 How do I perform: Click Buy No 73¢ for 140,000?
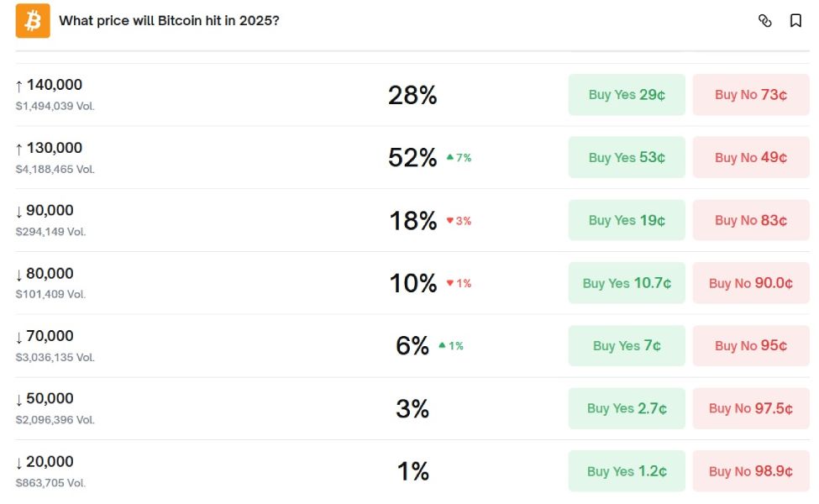point(751,95)
